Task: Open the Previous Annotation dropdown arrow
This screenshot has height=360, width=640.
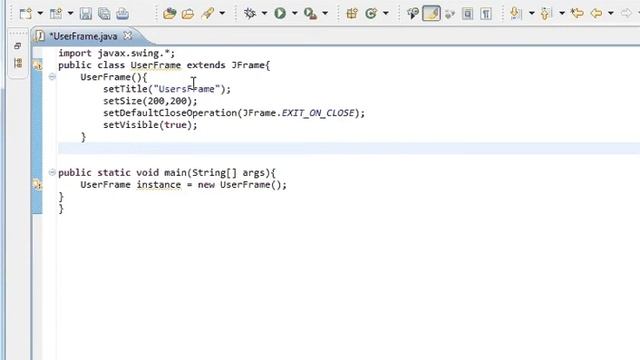Action: tap(562, 13)
